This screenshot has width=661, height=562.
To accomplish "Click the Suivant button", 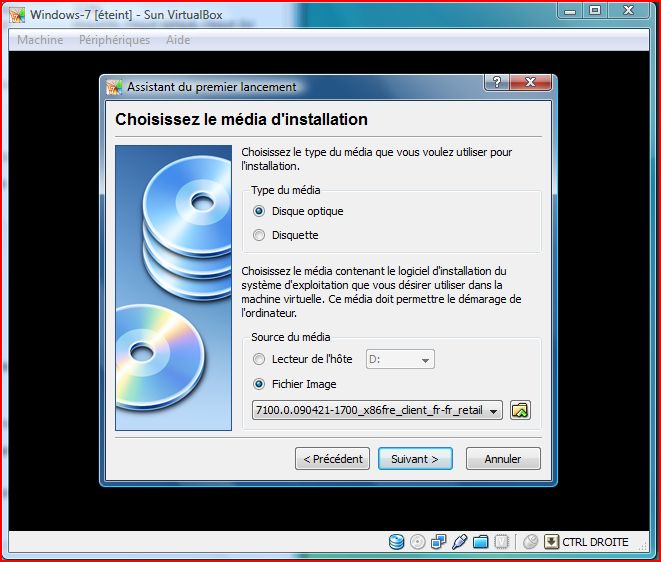I will (x=415, y=459).
